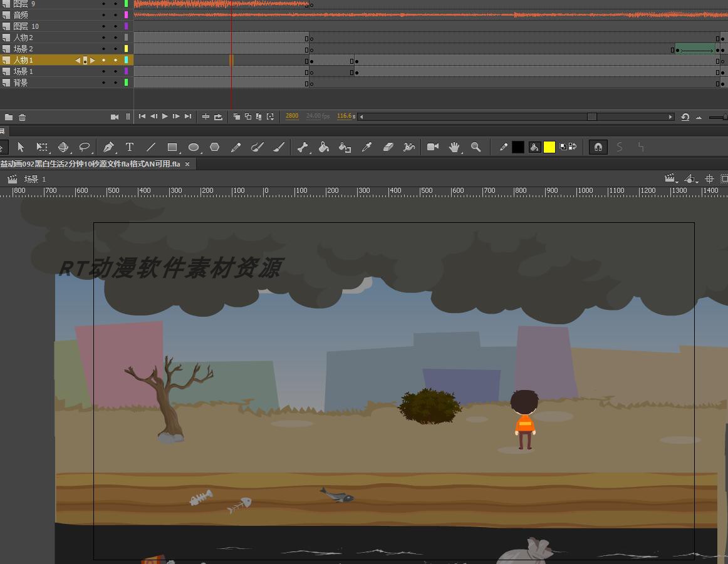Toggle loop playback
Image resolution: width=728 pixels, height=564 pixels.
coord(218,117)
